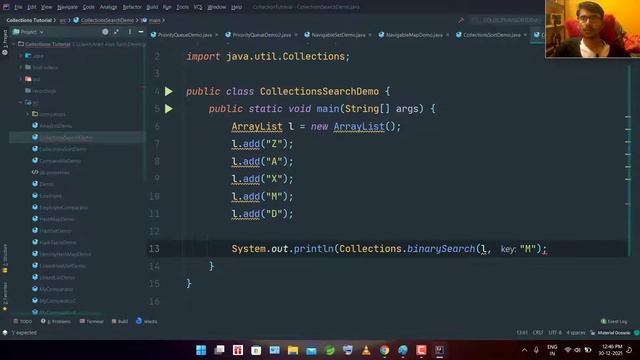
Task: Open the Run menu
Action: pyautogui.click(x=167, y=7)
